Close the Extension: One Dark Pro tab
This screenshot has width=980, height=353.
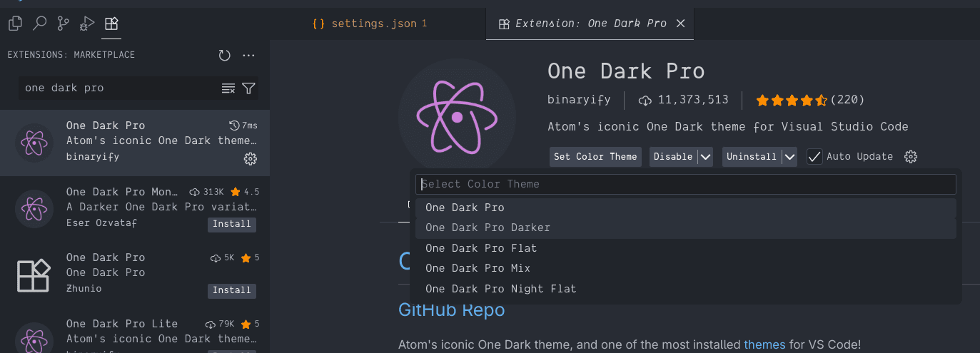pyautogui.click(x=680, y=24)
